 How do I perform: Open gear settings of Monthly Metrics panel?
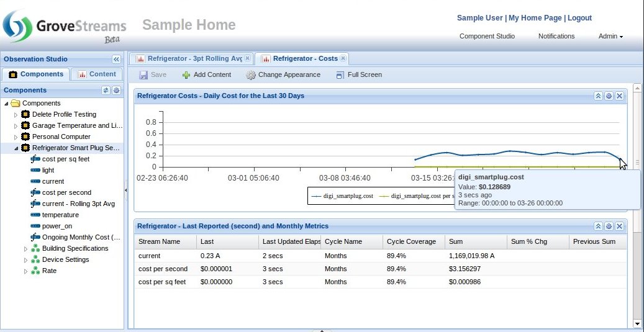[x=609, y=227]
